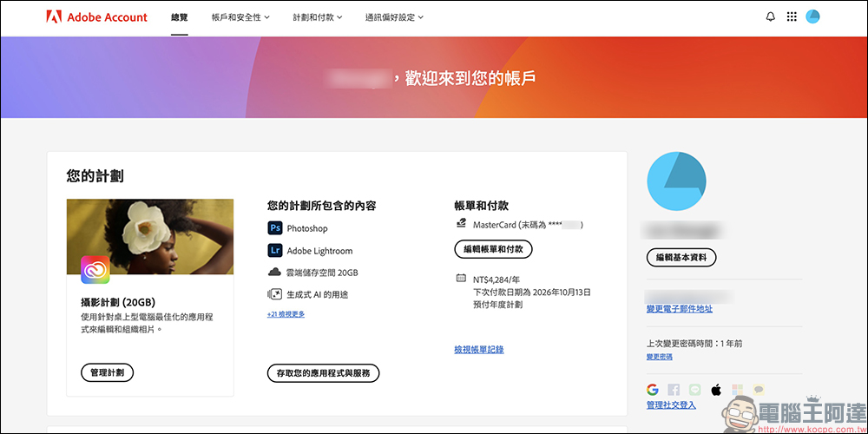868x434 pixels.
Task: Click the 攝影計劃 plan thumbnail image
Action: point(150,237)
